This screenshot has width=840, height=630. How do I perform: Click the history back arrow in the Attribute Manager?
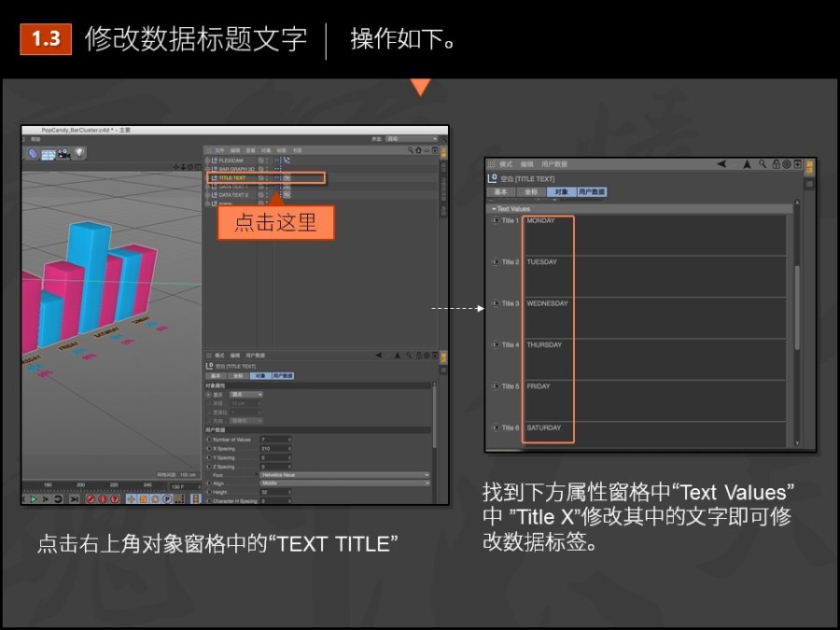click(721, 163)
